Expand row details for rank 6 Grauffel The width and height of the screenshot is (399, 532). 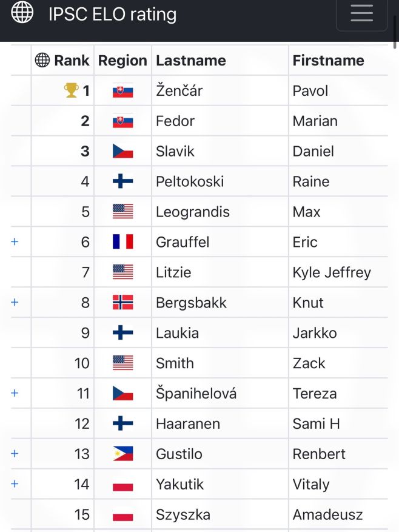tap(15, 242)
